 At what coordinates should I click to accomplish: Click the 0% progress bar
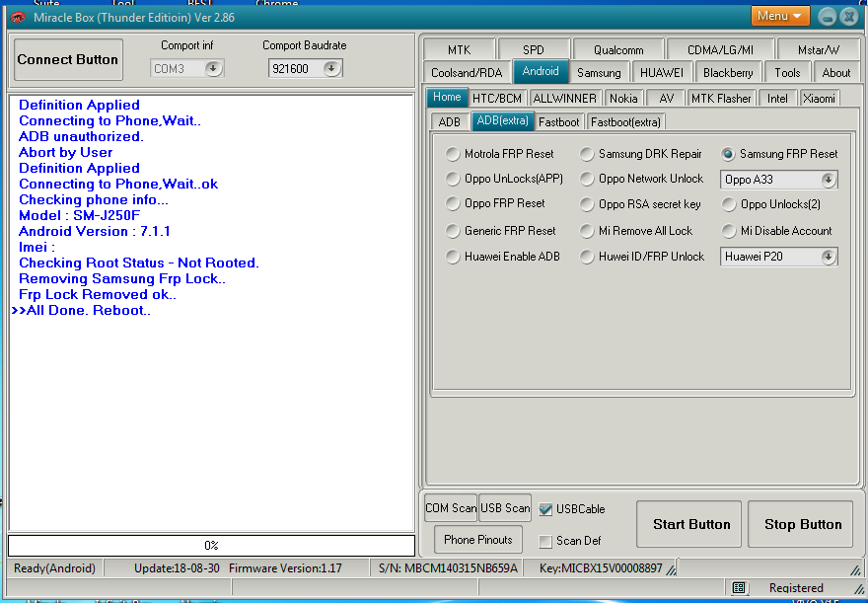(x=211, y=546)
